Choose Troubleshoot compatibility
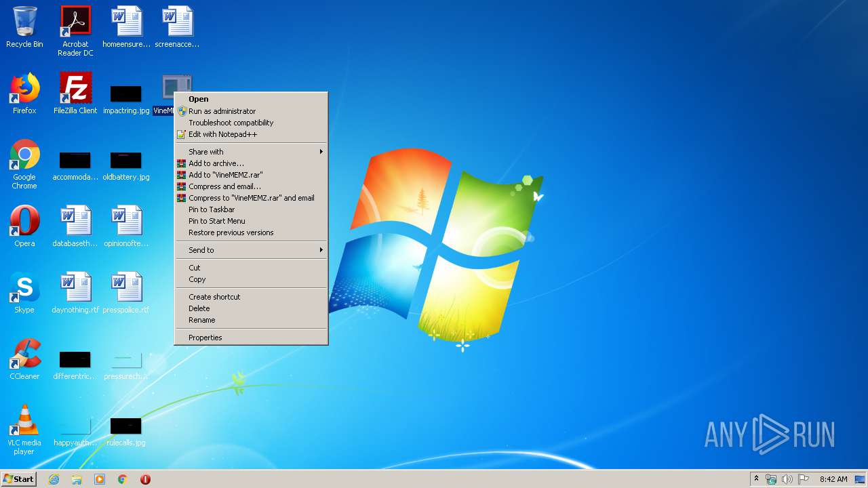The width and height of the screenshot is (868, 488). (x=252, y=123)
